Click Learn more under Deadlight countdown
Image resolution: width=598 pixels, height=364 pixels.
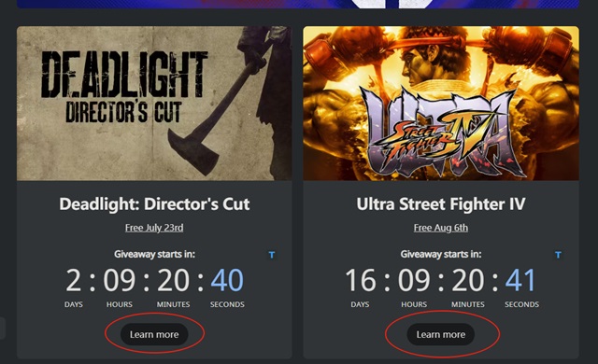(x=154, y=334)
